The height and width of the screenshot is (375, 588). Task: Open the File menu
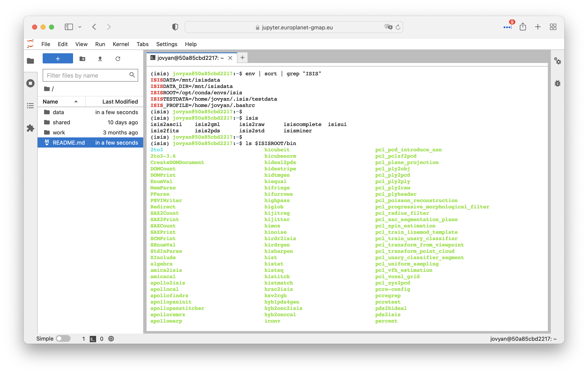click(46, 44)
